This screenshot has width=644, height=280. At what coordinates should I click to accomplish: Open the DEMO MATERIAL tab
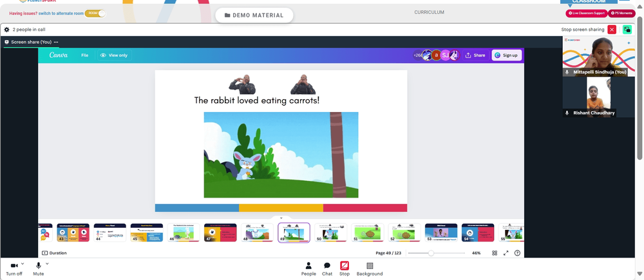point(254,15)
